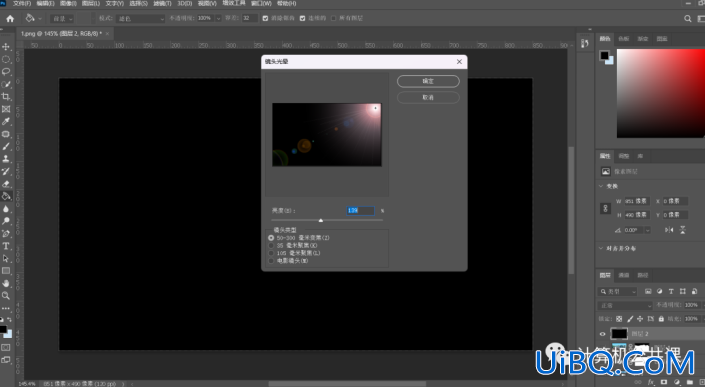Select the Horizontal Type tool
Viewport: 705px width, 387px height.
click(x=6, y=246)
